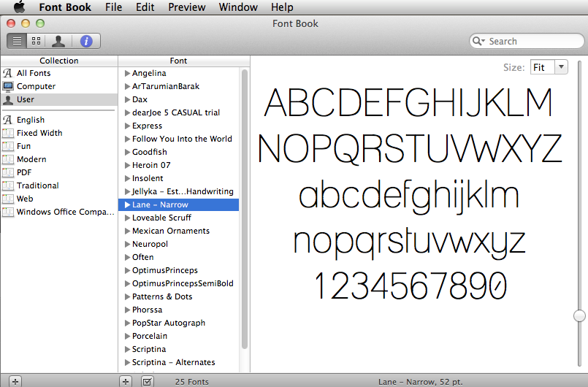Select the Mexican Ornaments font
Image resolution: width=588 pixels, height=387 pixels.
coord(178,231)
